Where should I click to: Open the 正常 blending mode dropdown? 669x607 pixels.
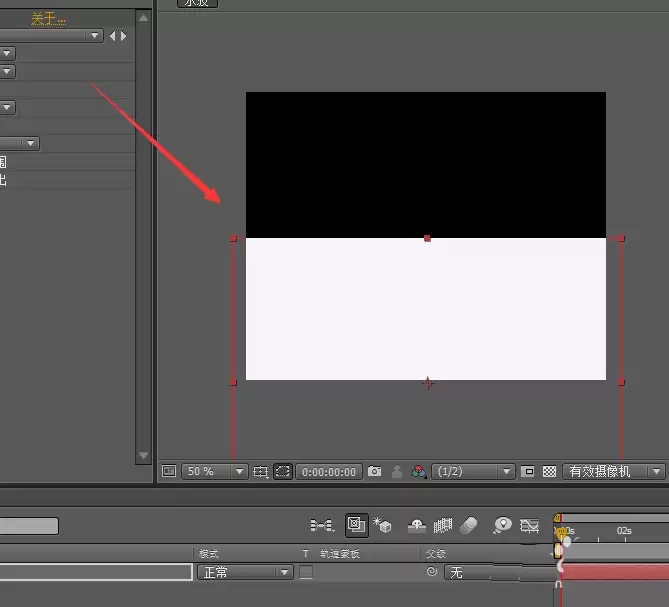coord(245,572)
